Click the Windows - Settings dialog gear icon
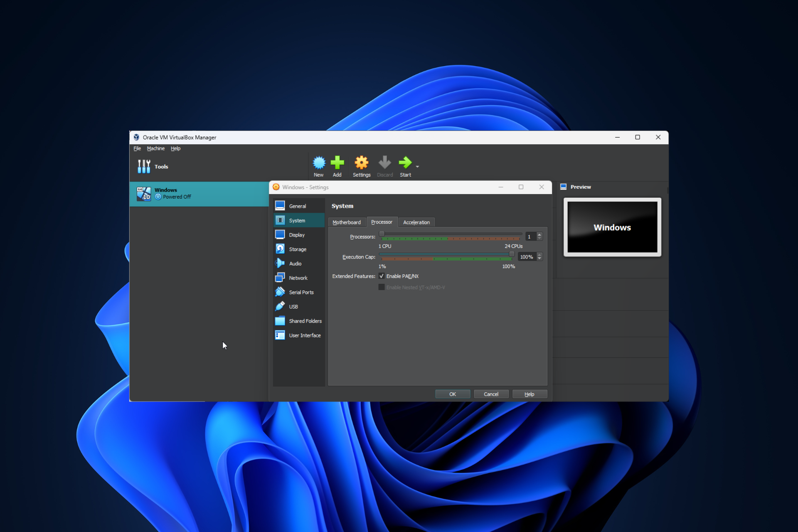Image resolution: width=798 pixels, height=532 pixels. coord(276,187)
